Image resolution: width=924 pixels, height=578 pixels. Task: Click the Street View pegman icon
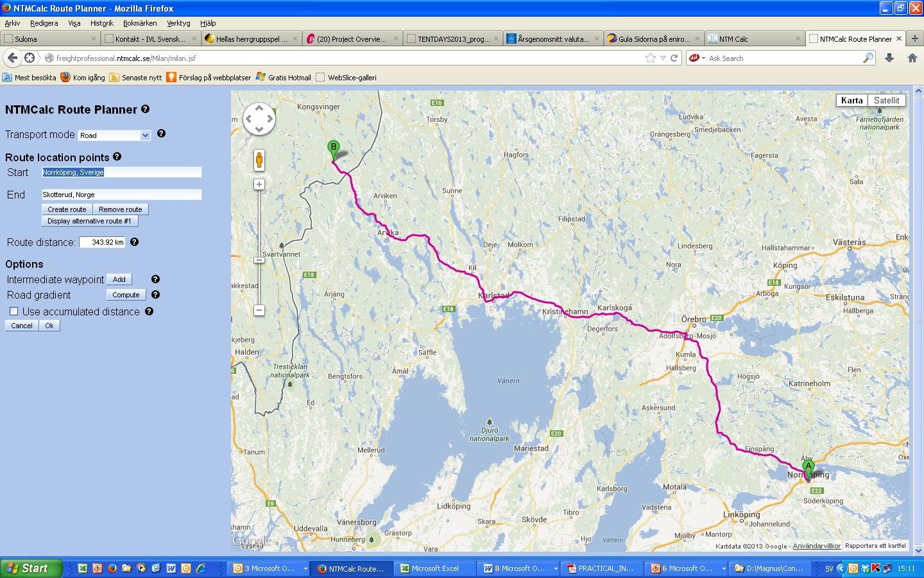(x=259, y=159)
